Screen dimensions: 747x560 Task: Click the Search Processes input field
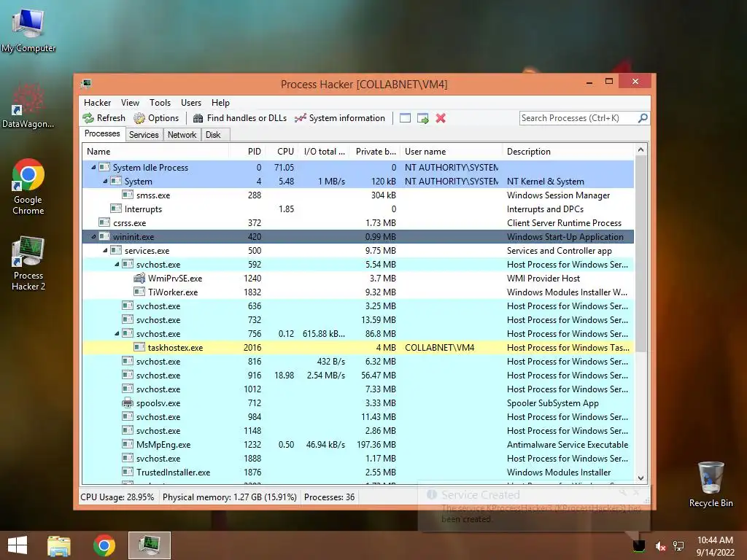click(578, 117)
